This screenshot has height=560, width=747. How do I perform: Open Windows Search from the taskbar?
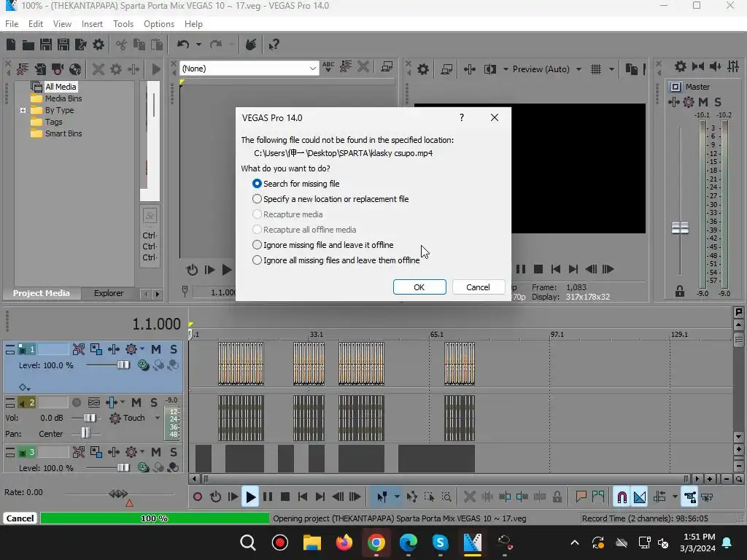point(248,542)
